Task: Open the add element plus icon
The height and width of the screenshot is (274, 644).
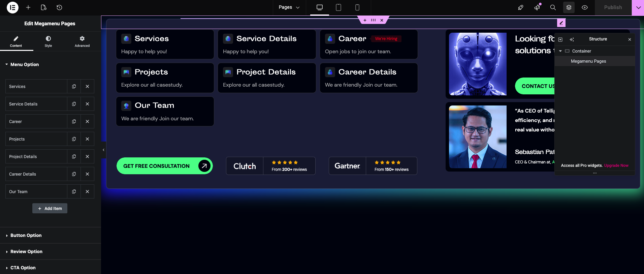Action: point(28,7)
